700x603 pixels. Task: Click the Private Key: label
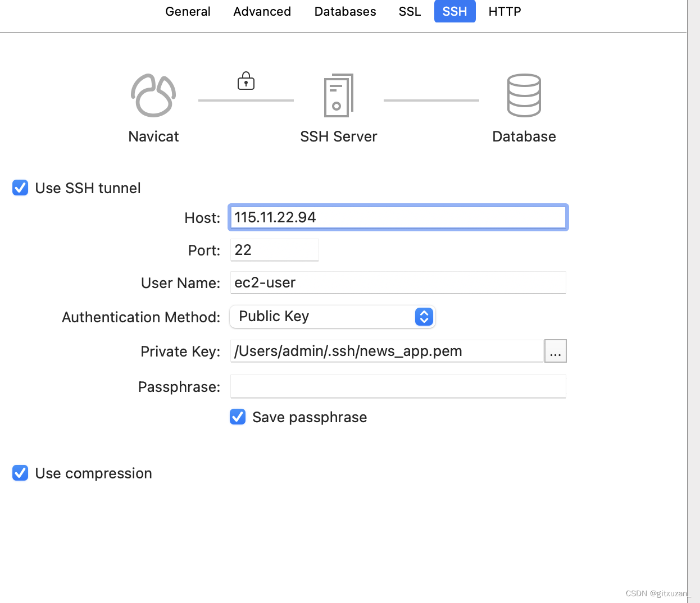(180, 351)
